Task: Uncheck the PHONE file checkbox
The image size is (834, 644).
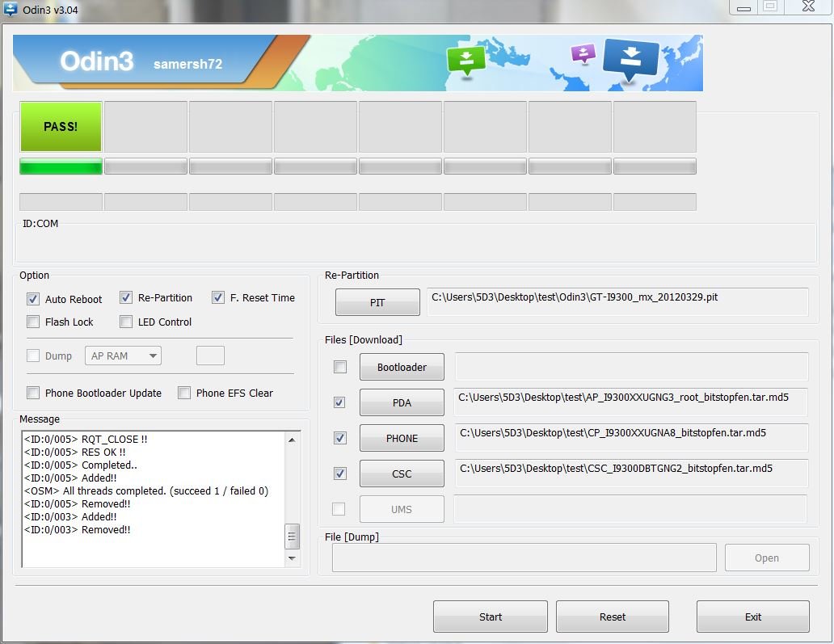Action: (339, 438)
